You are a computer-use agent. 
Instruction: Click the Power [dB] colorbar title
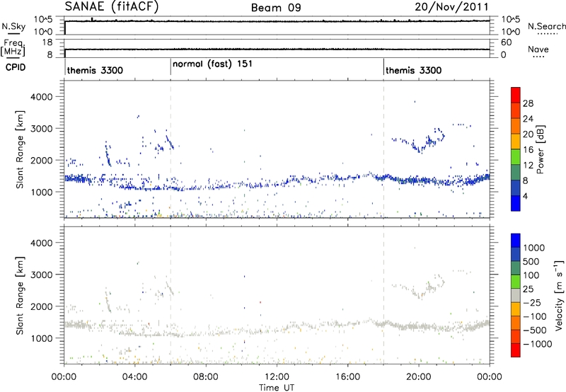point(541,149)
